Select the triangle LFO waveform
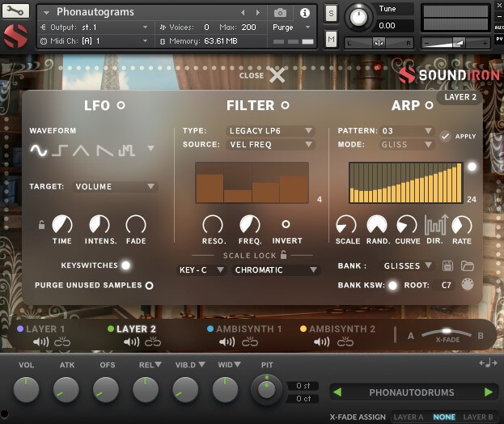This screenshot has width=504, height=424. (x=81, y=151)
